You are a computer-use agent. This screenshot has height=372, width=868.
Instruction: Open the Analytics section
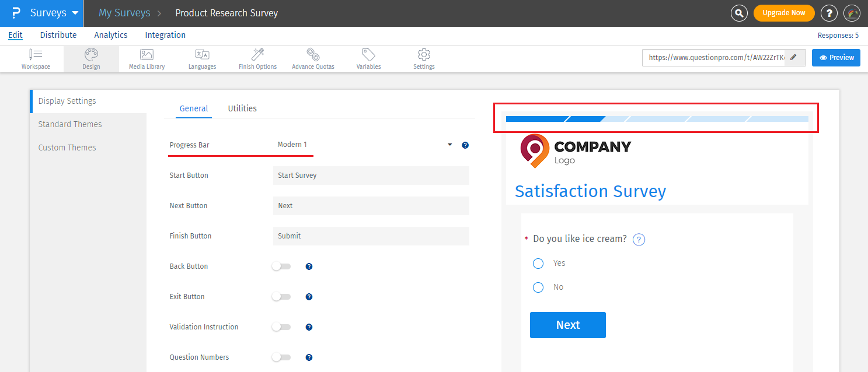[110, 34]
